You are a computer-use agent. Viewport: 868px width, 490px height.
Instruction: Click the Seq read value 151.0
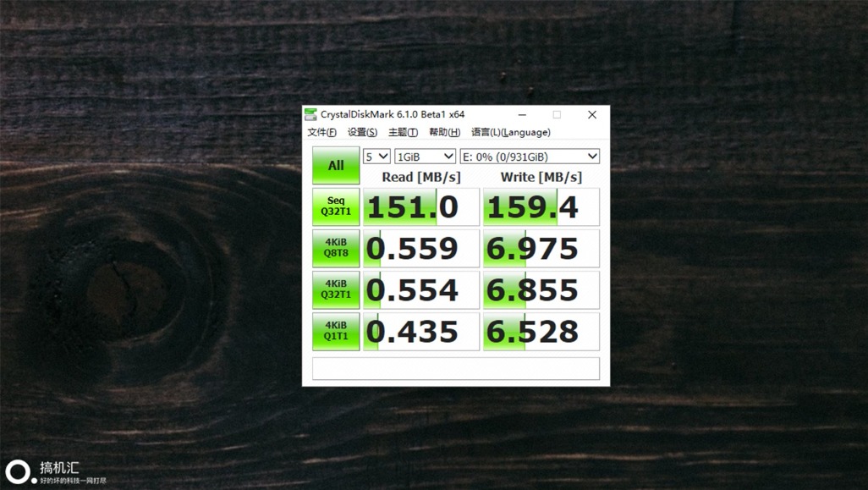pos(420,206)
